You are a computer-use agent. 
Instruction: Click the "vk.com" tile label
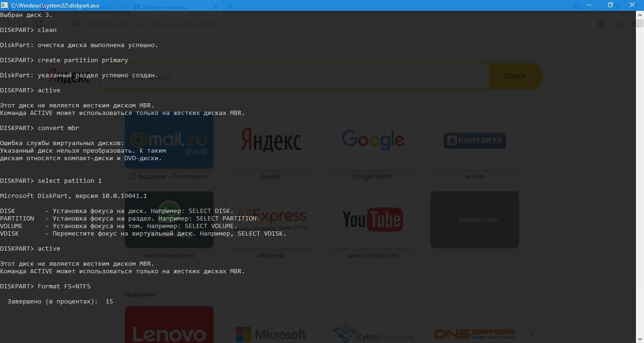474,177
